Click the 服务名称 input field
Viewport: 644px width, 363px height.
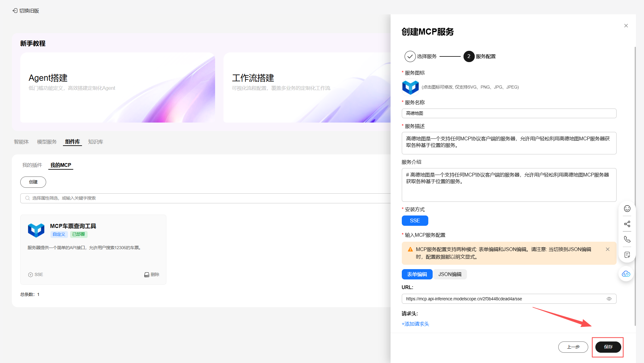(509, 113)
